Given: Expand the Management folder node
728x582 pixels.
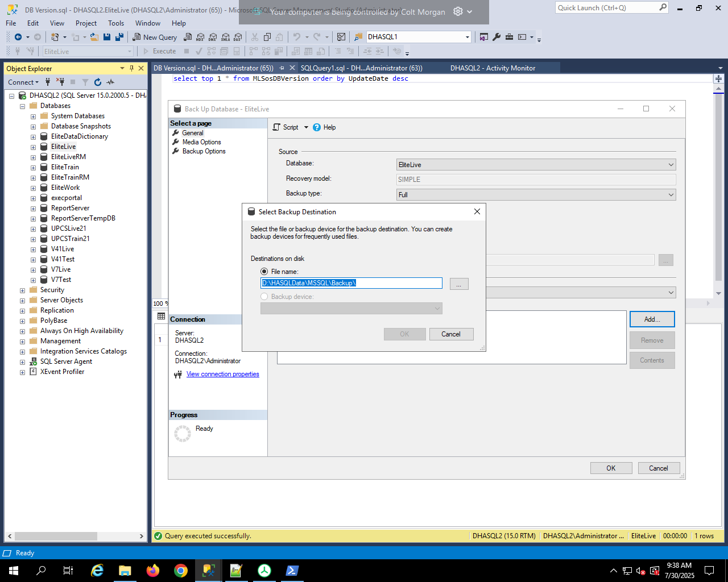Looking at the screenshot, I should (22, 341).
